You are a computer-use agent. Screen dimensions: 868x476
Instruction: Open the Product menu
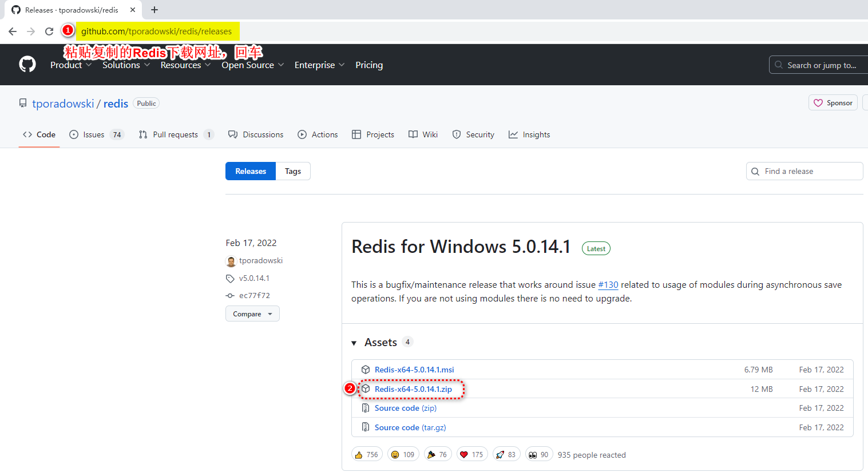tap(71, 65)
